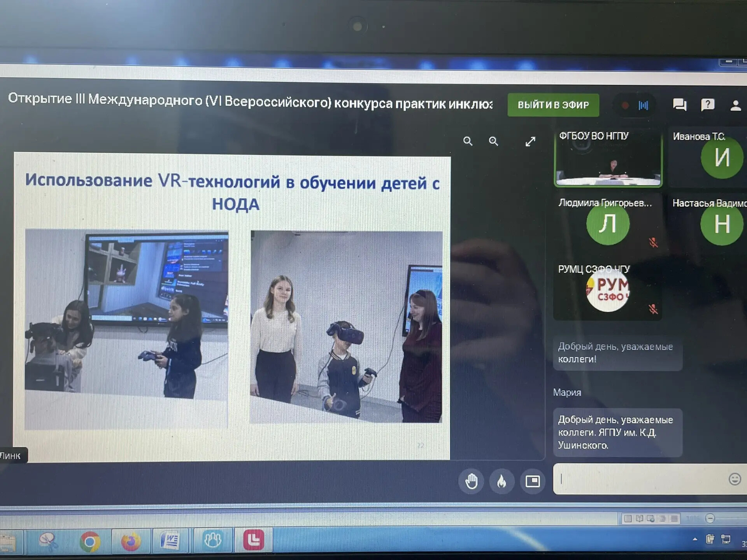This screenshot has width=747, height=560.
Task: Open Firefox from the taskbar
Action: [131, 541]
